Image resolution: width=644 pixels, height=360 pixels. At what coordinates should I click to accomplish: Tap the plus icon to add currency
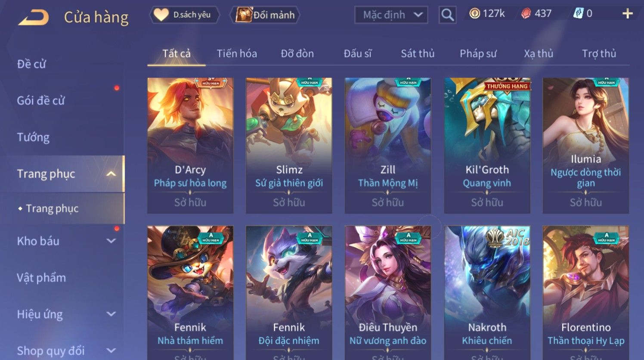click(627, 14)
